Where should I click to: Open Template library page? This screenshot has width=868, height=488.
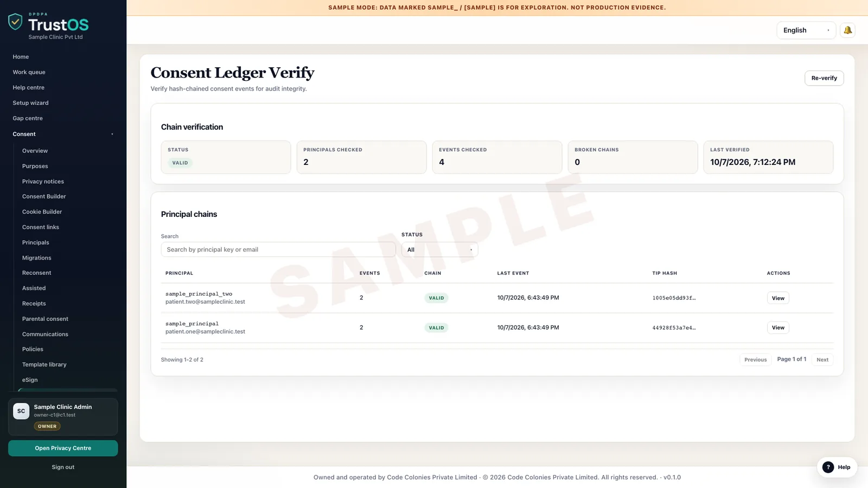pos(44,364)
